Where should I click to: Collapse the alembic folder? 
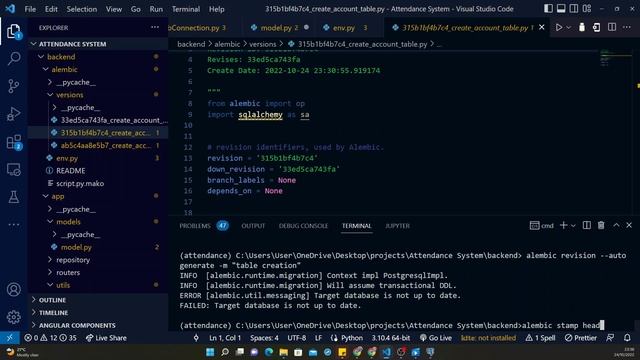click(x=98, y=69)
